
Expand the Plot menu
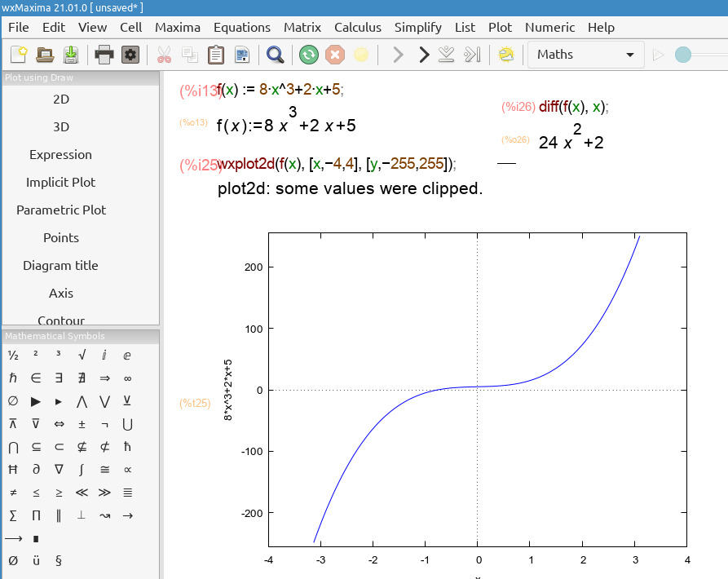click(x=500, y=27)
